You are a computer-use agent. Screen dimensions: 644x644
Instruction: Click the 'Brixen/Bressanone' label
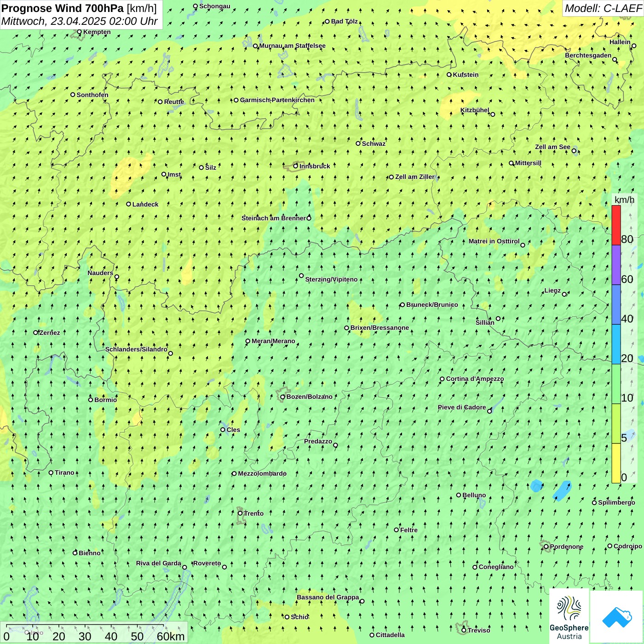tap(379, 328)
